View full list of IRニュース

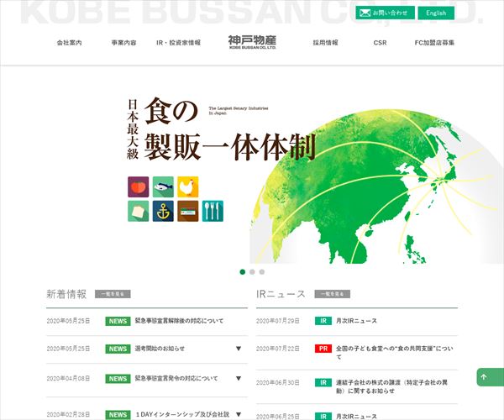tap(333, 294)
